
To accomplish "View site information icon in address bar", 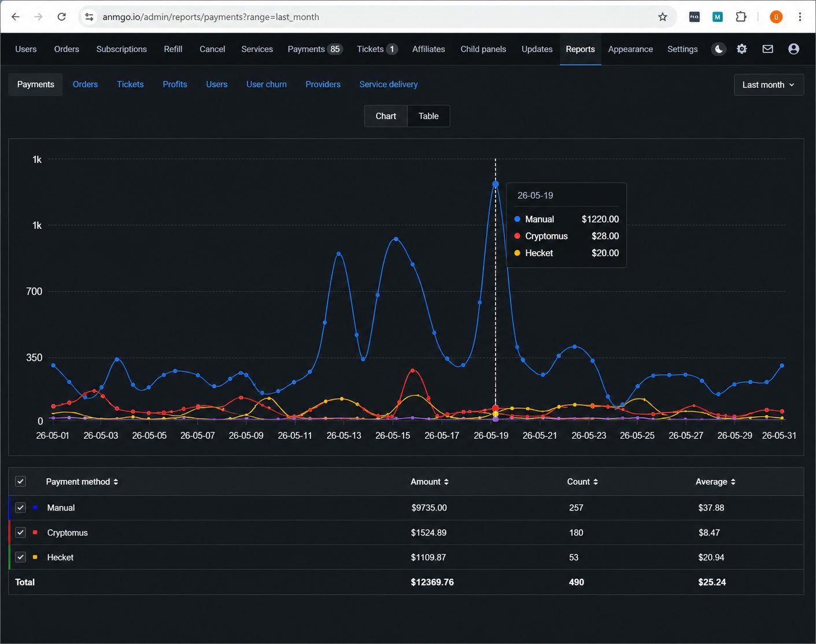I will pos(89,17).
